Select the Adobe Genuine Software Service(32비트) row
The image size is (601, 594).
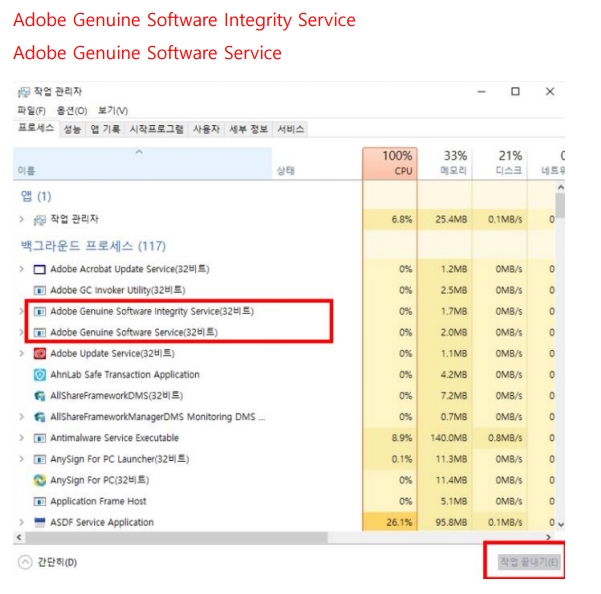click(x=284, y=333)
